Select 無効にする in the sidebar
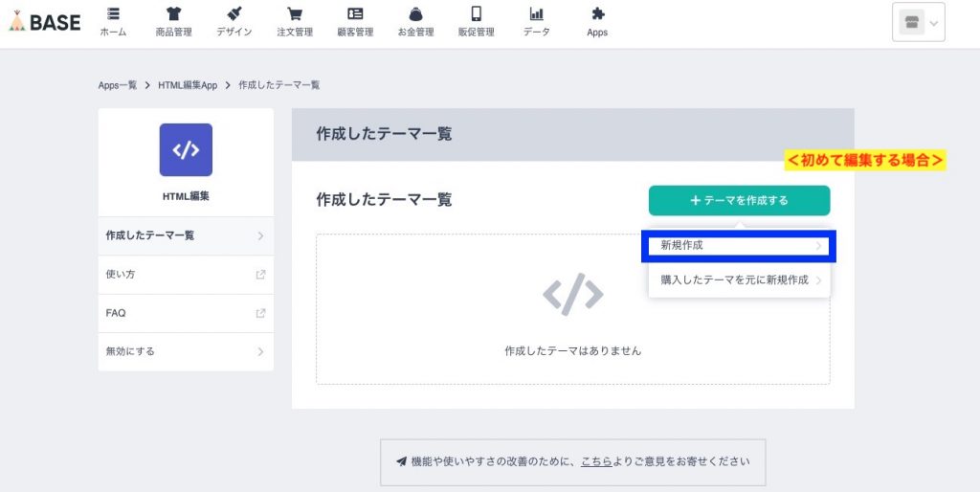 click(x=186, y=351)
